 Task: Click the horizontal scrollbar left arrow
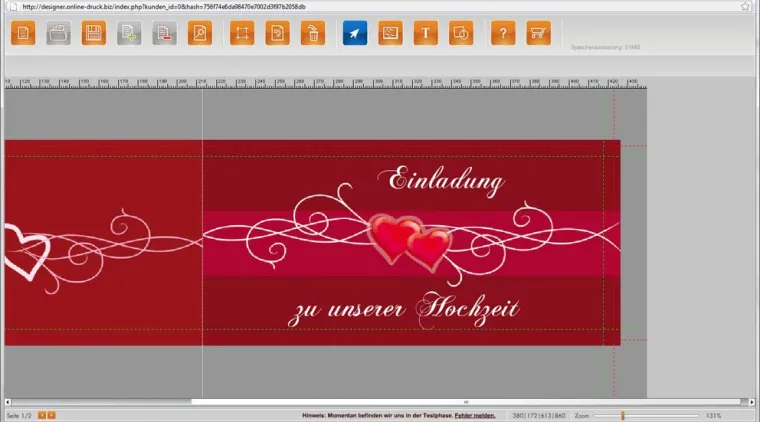coord(7,402)
